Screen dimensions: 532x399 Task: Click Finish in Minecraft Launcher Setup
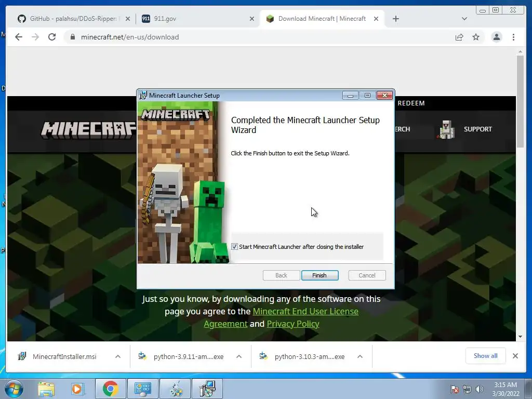pos(320,275)
